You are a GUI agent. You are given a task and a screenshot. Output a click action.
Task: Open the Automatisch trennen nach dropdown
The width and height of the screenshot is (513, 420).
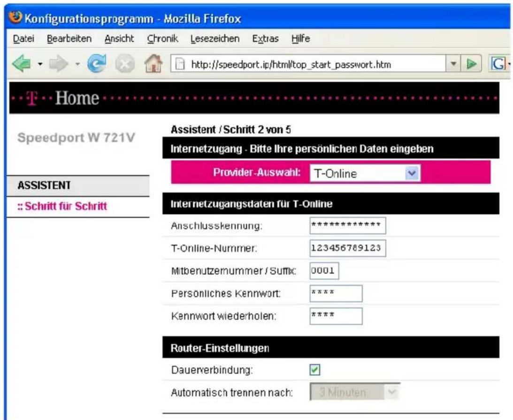click(x=355, y=392)
